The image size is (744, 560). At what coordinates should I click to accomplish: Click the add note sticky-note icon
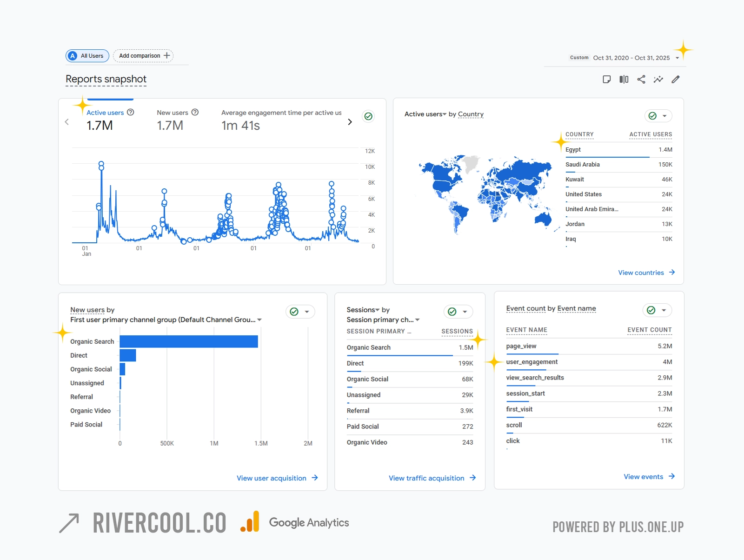[606, 80]
